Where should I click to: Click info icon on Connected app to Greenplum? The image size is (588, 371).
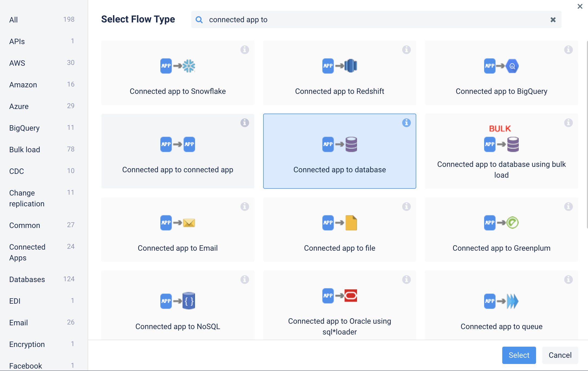pyautogui.click(x=568, y=207)
